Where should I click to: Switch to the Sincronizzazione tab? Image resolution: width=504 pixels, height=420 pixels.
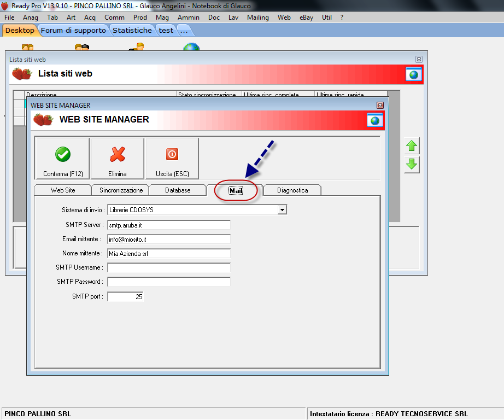(x=121, y=190)
